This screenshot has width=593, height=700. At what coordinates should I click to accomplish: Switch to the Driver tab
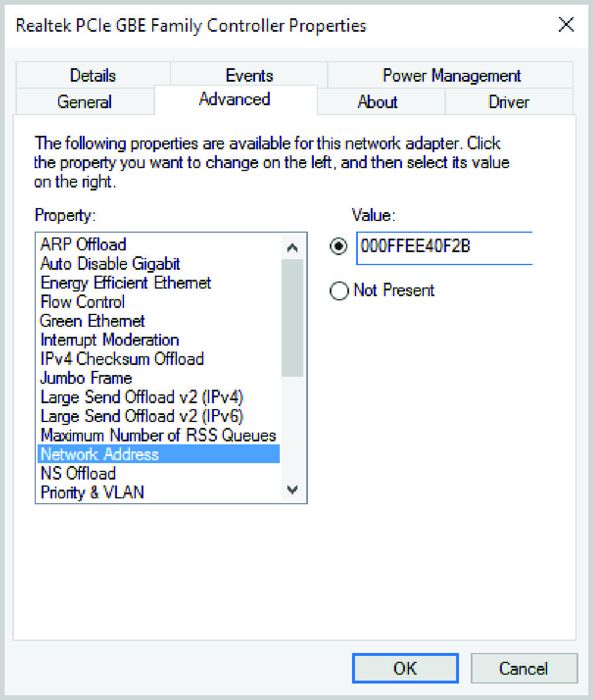point(509,101)
